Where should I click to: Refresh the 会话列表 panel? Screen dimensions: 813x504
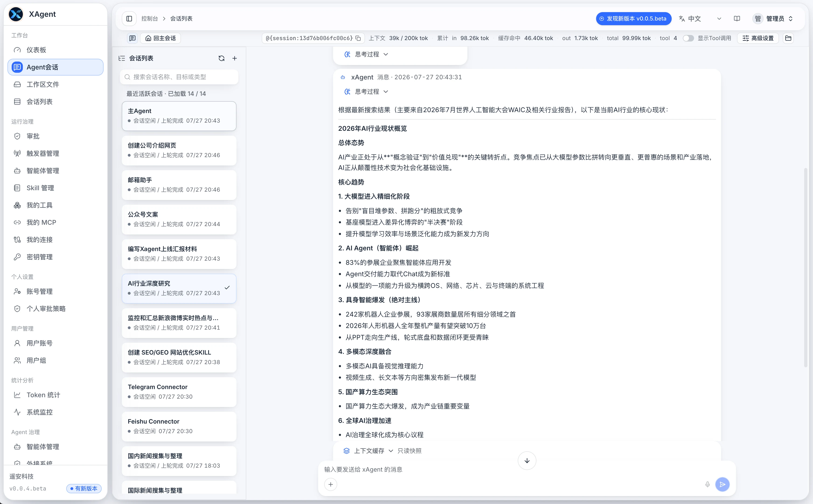pos(221,58)
